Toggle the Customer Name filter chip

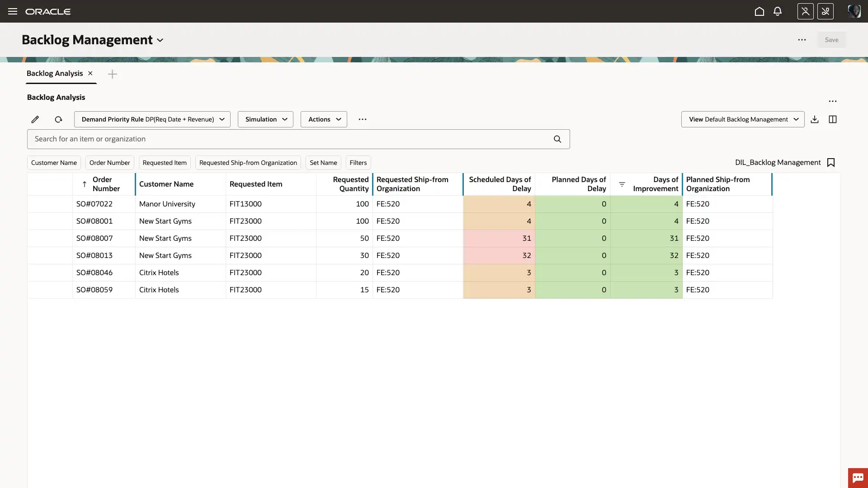click(54, 163)
